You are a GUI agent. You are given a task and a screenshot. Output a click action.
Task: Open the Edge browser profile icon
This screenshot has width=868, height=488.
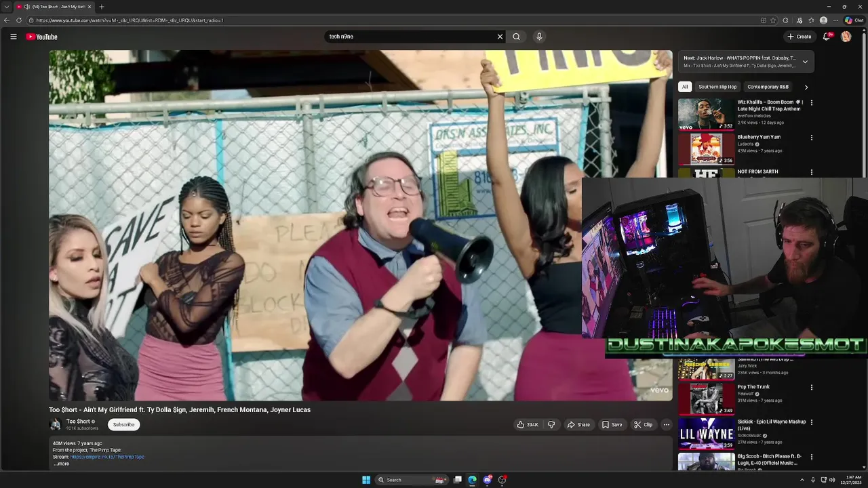(823, 20)
